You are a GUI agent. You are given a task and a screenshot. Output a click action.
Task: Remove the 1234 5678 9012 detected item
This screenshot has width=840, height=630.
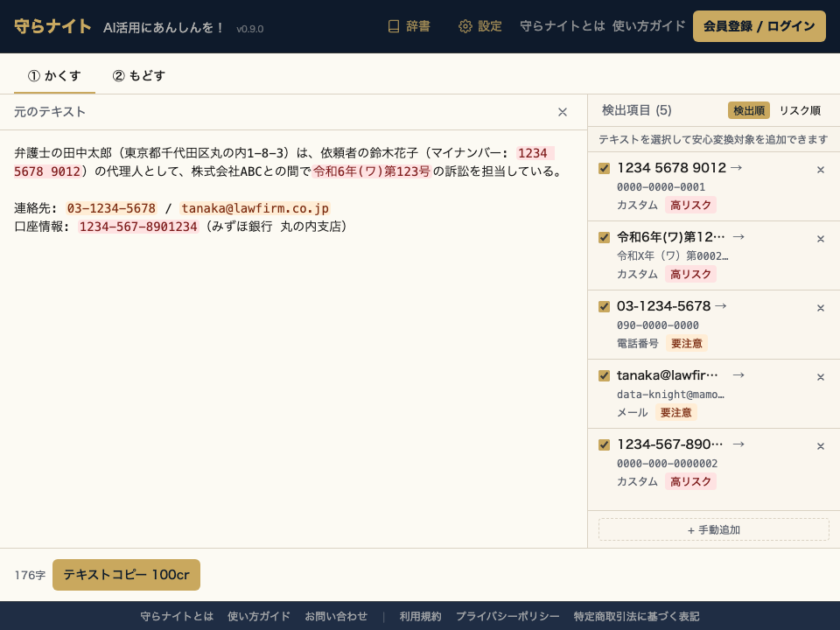[x=820, y=170]
